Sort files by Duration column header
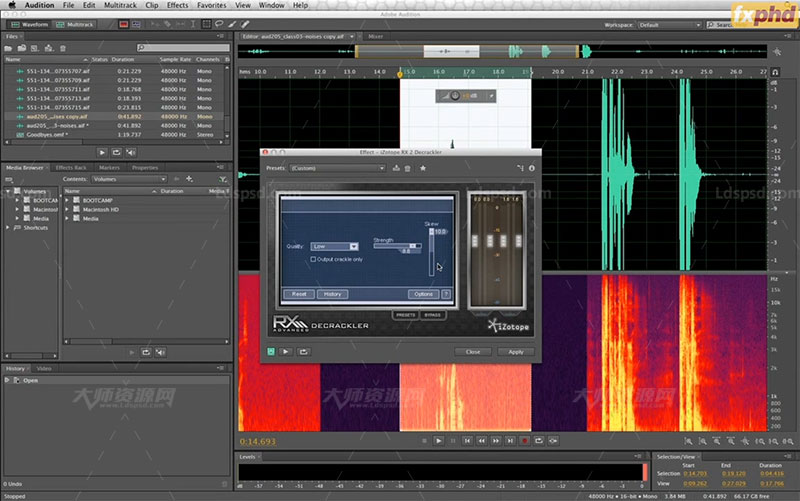800x501 pixels. pyautogui.click(x=123, y=59)
